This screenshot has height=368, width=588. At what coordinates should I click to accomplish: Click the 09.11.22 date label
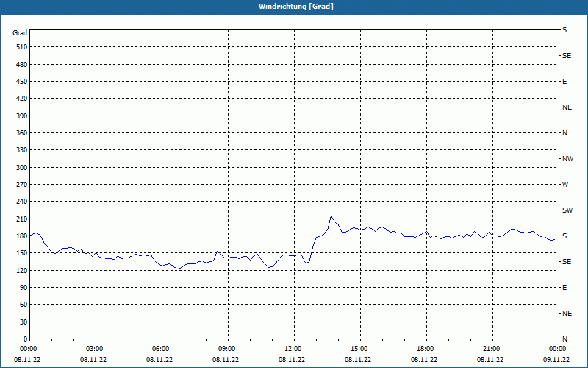[556, 359]
